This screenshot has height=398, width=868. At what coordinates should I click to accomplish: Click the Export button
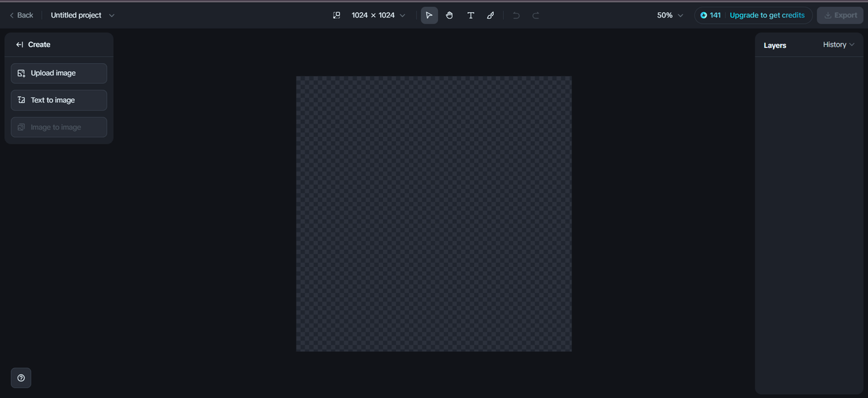coord(840,15)
